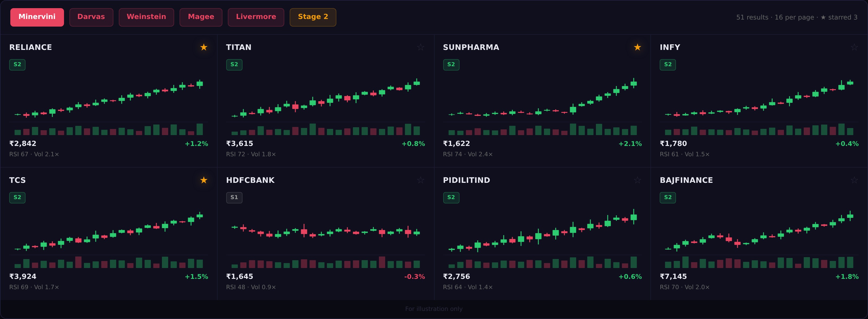Star the BAJFINANCE card
The image size is (868, 319).
(x=854, y=180)
